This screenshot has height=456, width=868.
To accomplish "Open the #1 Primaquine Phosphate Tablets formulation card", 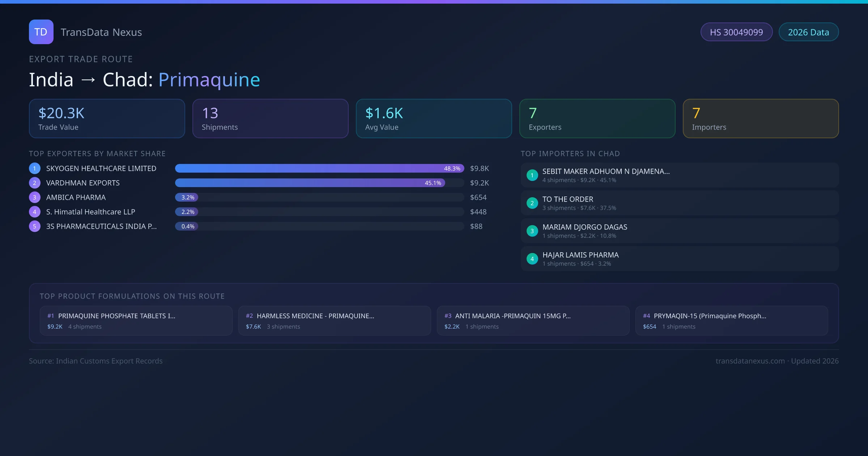I will (136, 321).
